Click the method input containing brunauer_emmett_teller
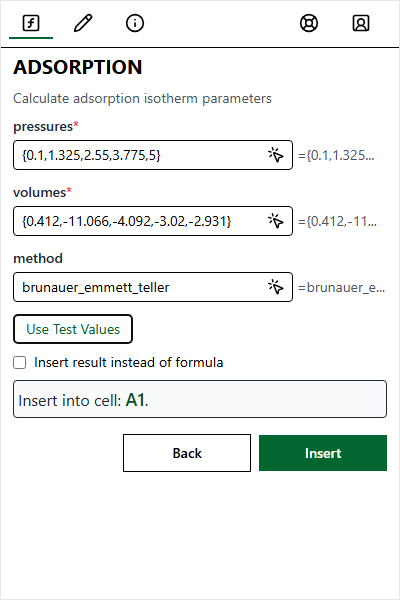400x600 pixels. (x=153, y=287)
